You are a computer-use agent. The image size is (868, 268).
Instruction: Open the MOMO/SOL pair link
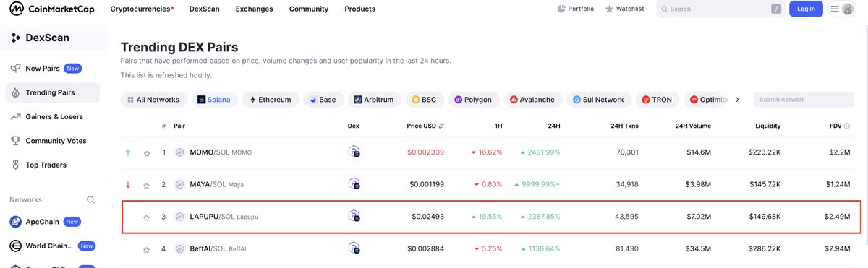[x=221, y=152]
